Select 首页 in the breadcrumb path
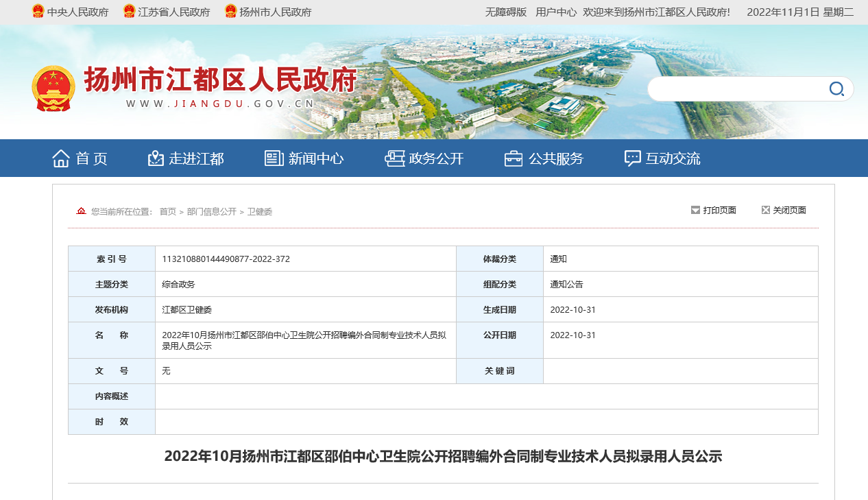The height and width of the screenshot is (500, 868). [x=167, y=212]
